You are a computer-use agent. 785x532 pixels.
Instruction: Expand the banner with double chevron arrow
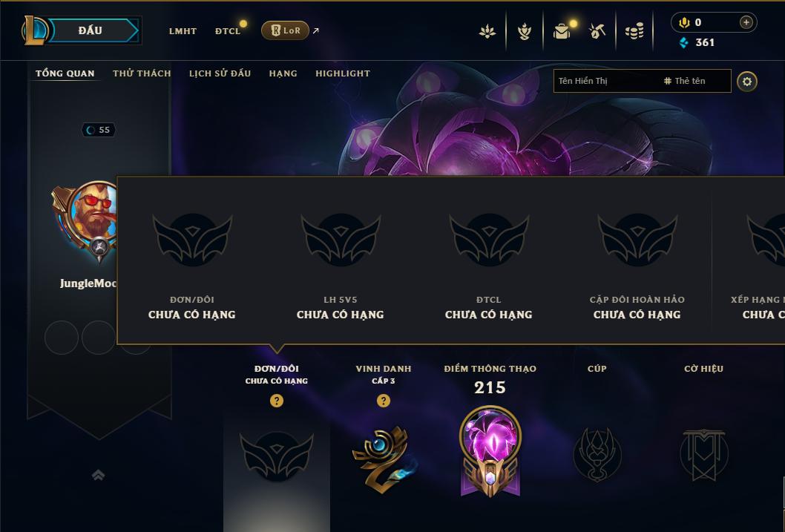[x=99, y=475]
